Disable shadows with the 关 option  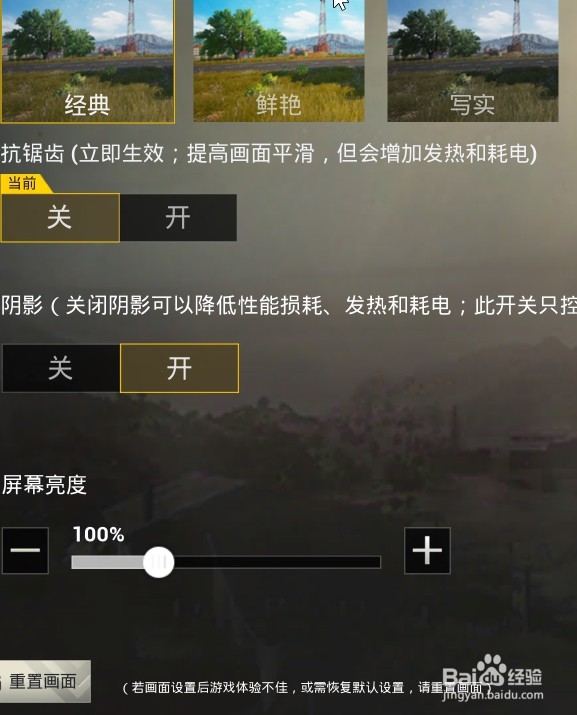pyautogui.click(x=61, y=368)
